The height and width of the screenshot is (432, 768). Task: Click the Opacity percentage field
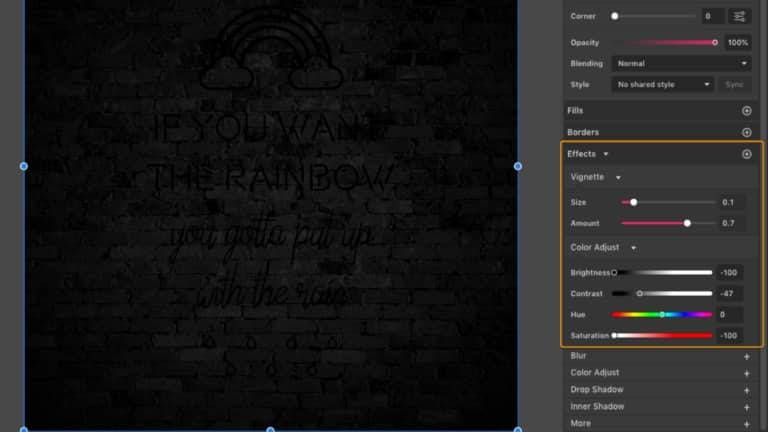click(x=737, y=42)
